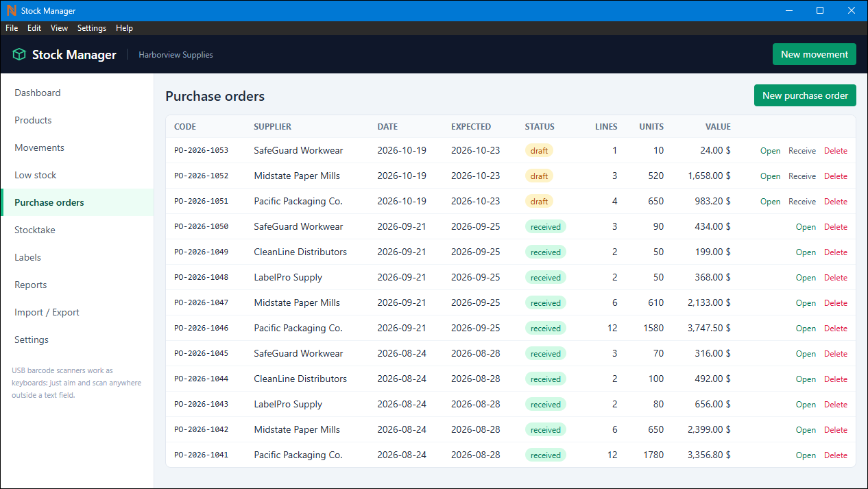Click code cell PO-2026-1046

coord(201,328)
